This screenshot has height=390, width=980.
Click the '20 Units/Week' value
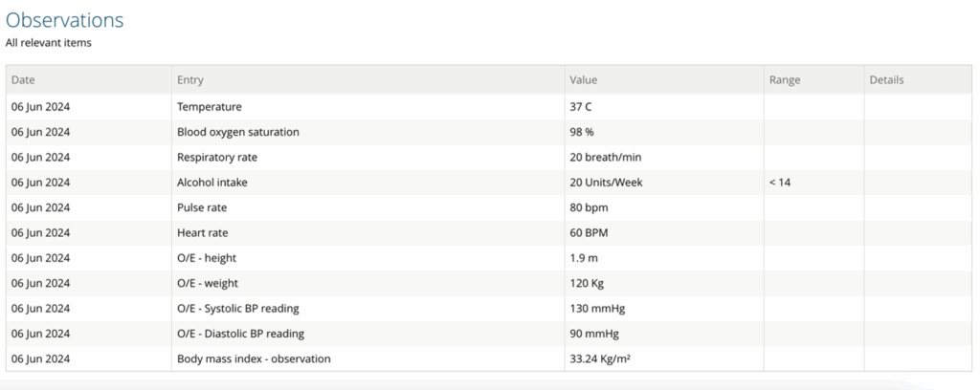coord(606,183)
